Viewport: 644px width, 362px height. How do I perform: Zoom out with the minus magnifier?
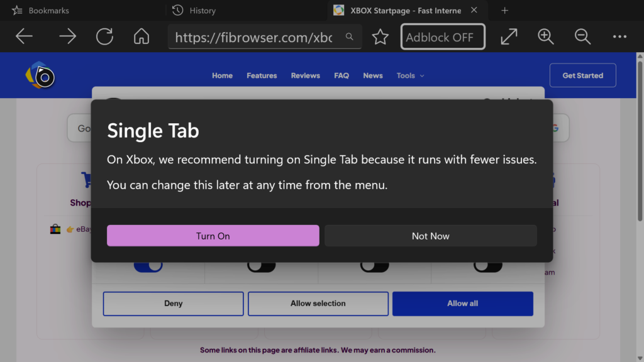point(582,36)
